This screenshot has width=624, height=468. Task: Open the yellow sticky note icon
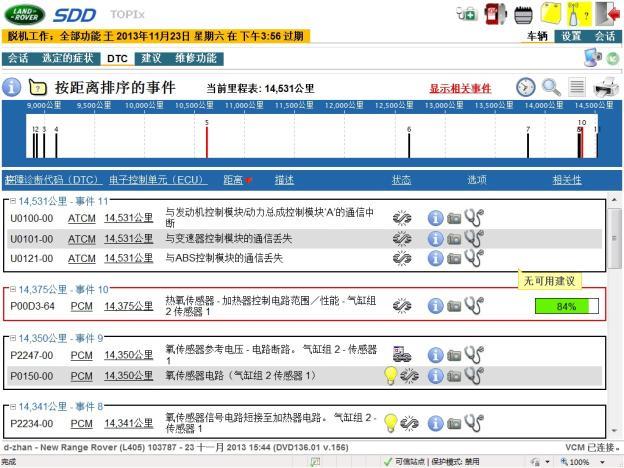point(551,14)
